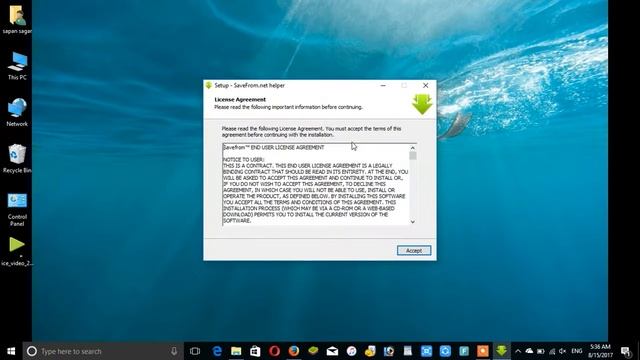Select the Control Panel desktop icon
This screenshot has height=360, width=640.
click(17, 209)
